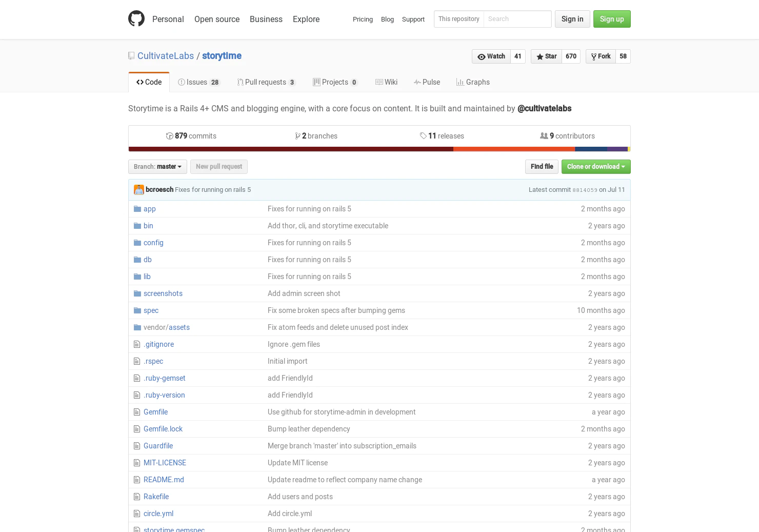
Task: Click the lib folder icon
Action: click(137, 277)
